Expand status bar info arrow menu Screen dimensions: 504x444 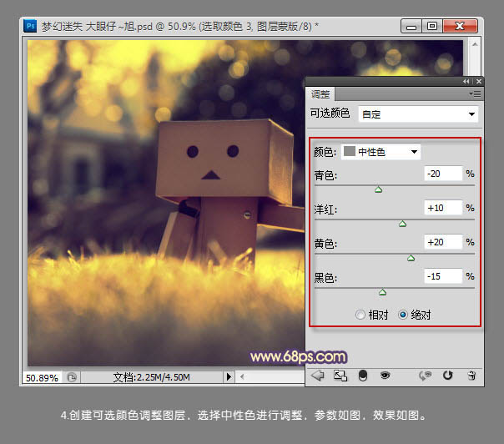tap(230, 377)
